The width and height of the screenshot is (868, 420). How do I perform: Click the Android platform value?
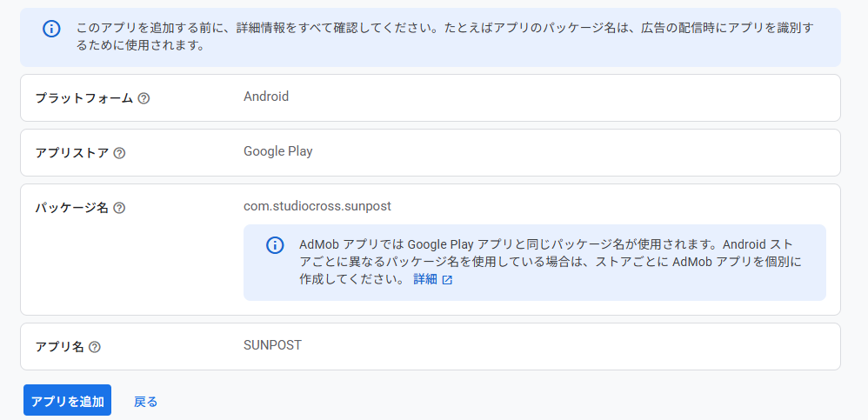coord(266,97)
